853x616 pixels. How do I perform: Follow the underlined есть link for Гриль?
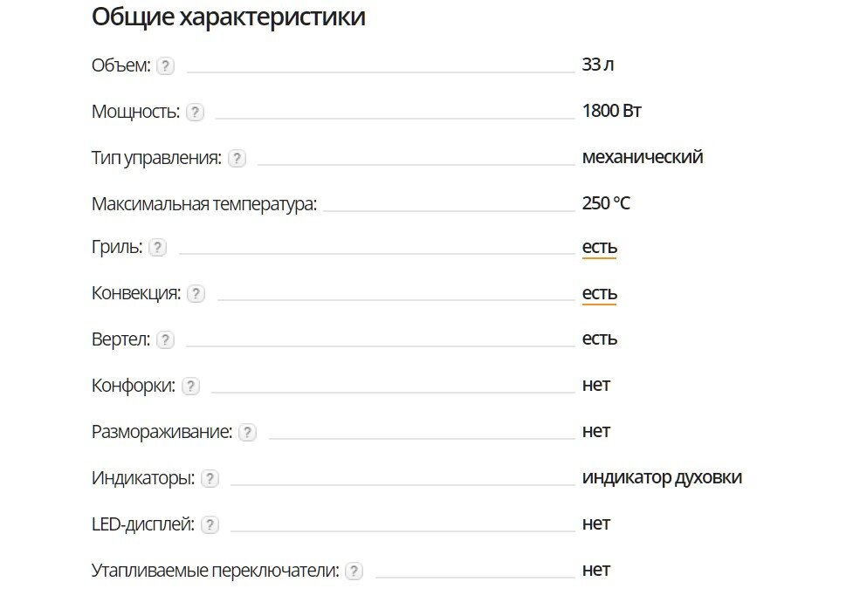(600, 248)
